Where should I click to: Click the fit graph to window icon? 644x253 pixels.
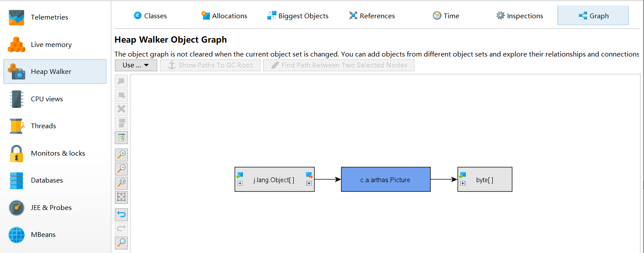click(122, 197)
